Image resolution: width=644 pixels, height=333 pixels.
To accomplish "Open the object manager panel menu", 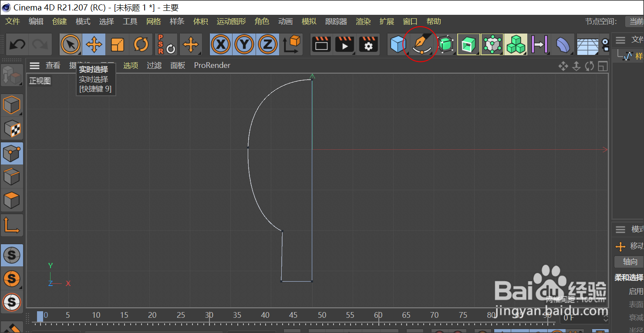I will pyautogui.click(x=620, y=40).
